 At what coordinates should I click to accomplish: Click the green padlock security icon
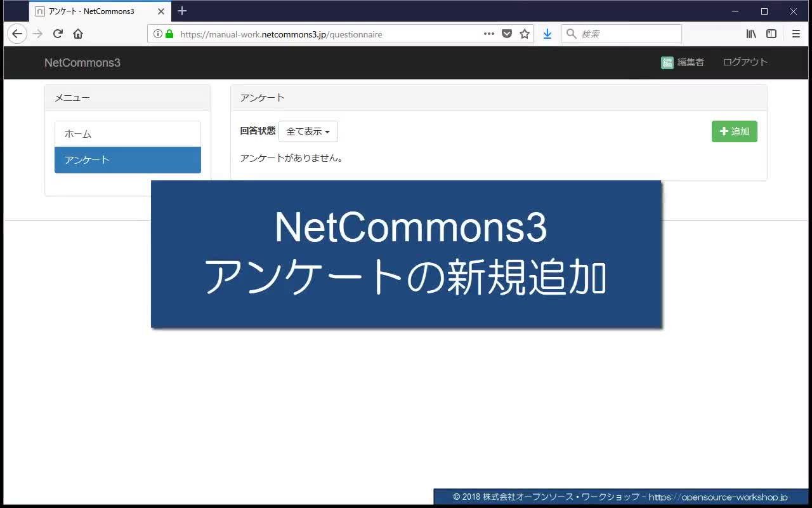[x=169, y=34]
